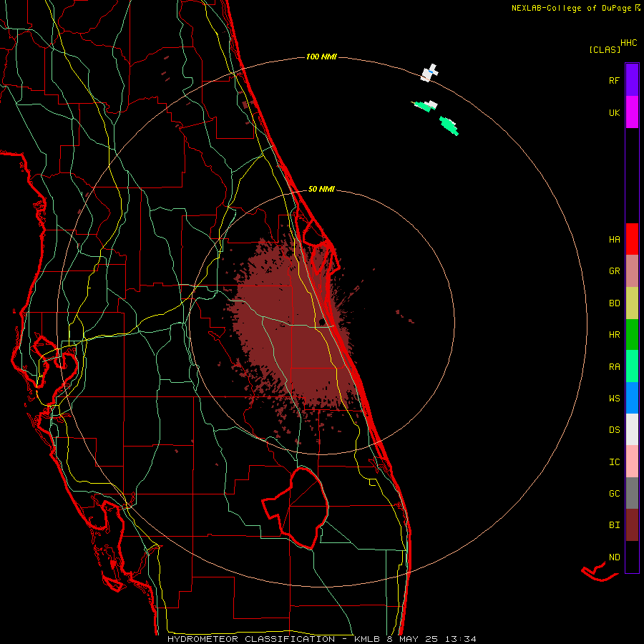
Task: Click the HA red legend color block
Action: click(632, 239)
